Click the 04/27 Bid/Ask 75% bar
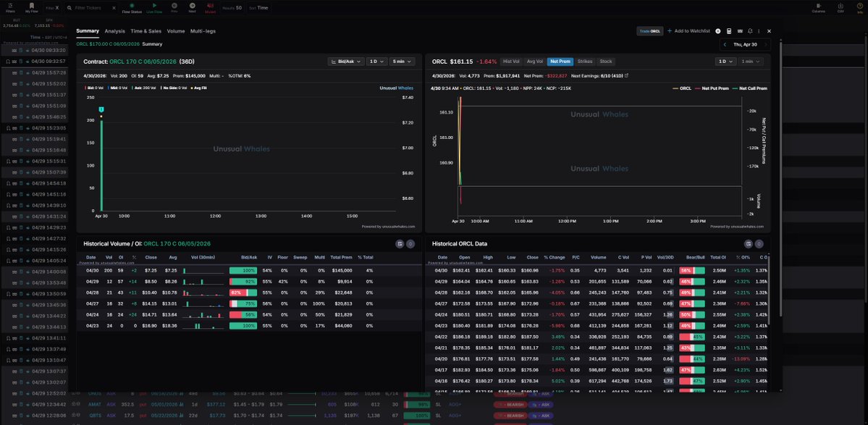The image size is (868, 425). coord(243,303)
